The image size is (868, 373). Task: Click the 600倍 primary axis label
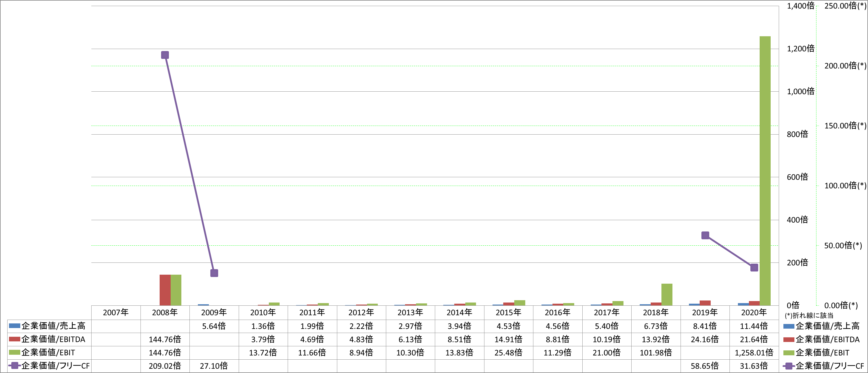click(798, 177)
